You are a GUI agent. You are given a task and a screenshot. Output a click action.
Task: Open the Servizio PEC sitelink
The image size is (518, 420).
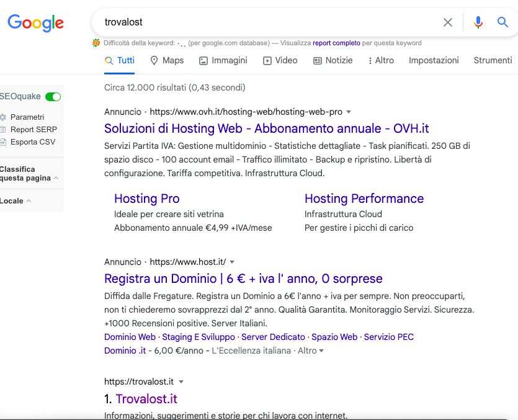click(x=389, y=337)
